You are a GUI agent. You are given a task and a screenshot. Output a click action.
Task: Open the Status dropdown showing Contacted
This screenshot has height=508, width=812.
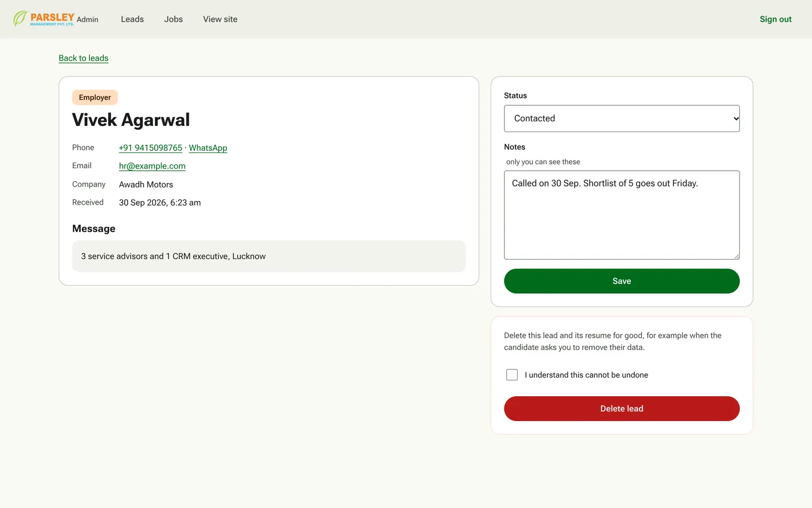point(622,118)
